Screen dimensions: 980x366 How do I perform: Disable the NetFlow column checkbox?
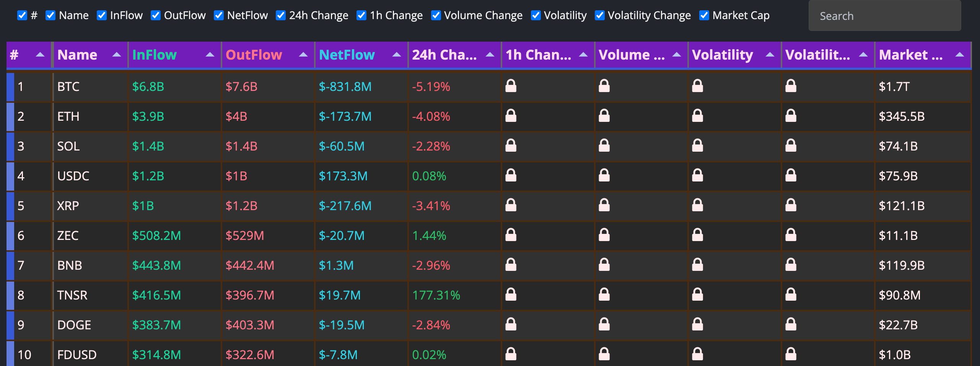tap(218, 15)
